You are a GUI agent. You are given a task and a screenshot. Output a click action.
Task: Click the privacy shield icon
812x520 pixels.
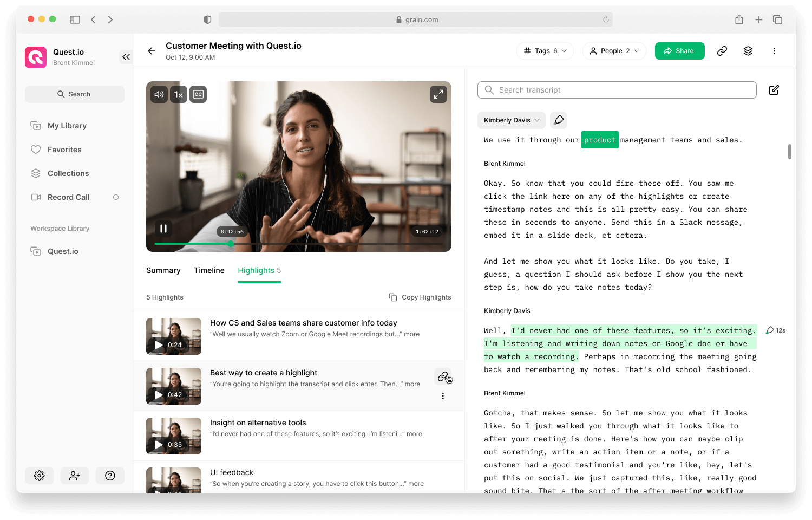[207, 19]
